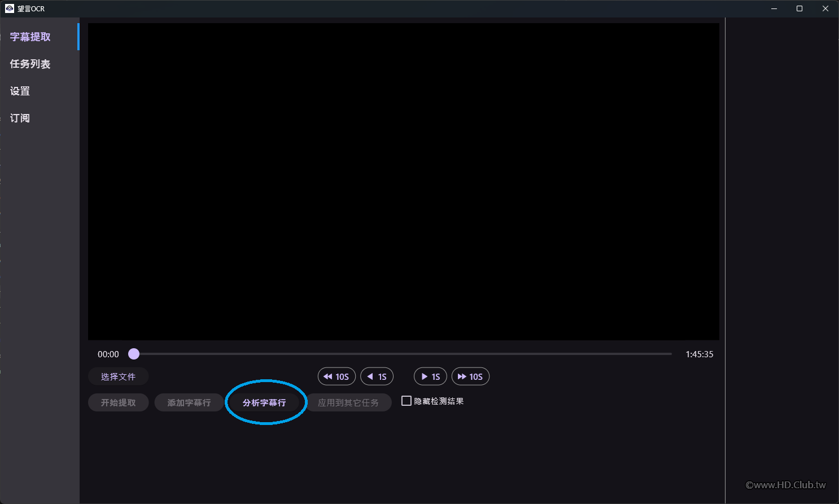Start extraction with the 开始提取 button
Image resolution: width=839 pixels, height=504 pixels.
[118, 402]
